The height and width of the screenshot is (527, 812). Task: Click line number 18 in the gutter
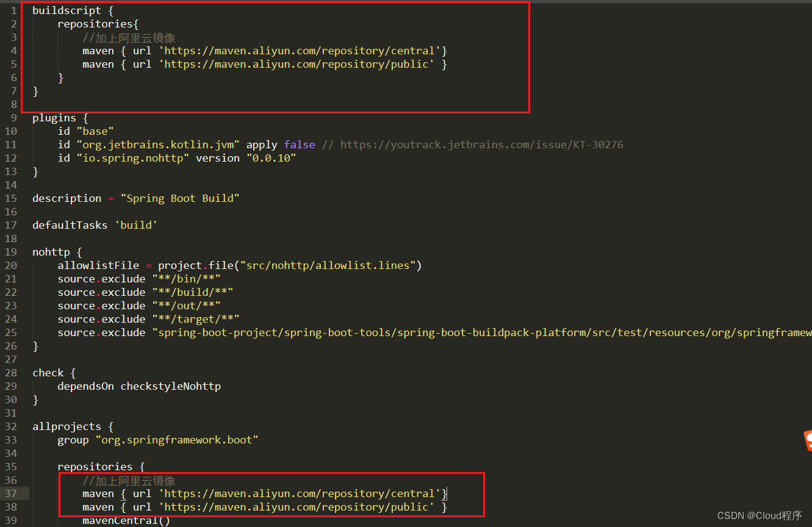[11, 238]
